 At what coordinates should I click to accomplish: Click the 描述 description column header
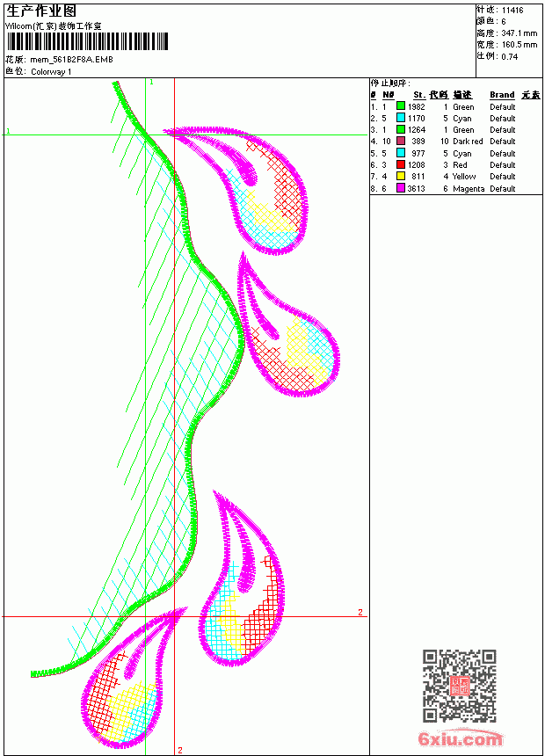pos(462,95)
